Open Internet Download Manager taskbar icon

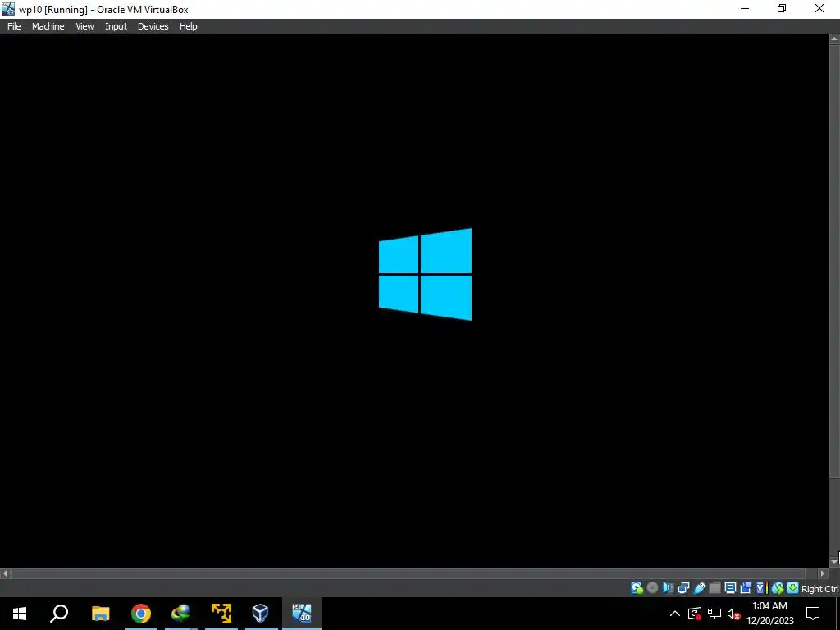(181, 614)
